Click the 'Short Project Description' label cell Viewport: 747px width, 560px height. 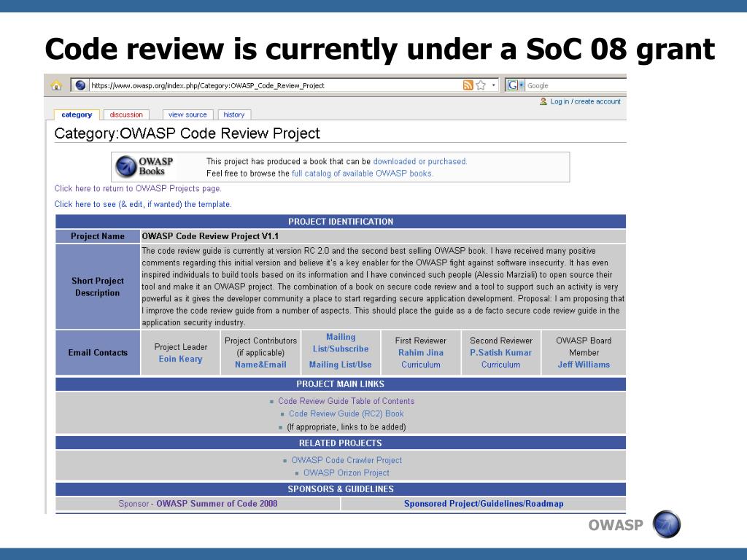(x=98, y=287)
